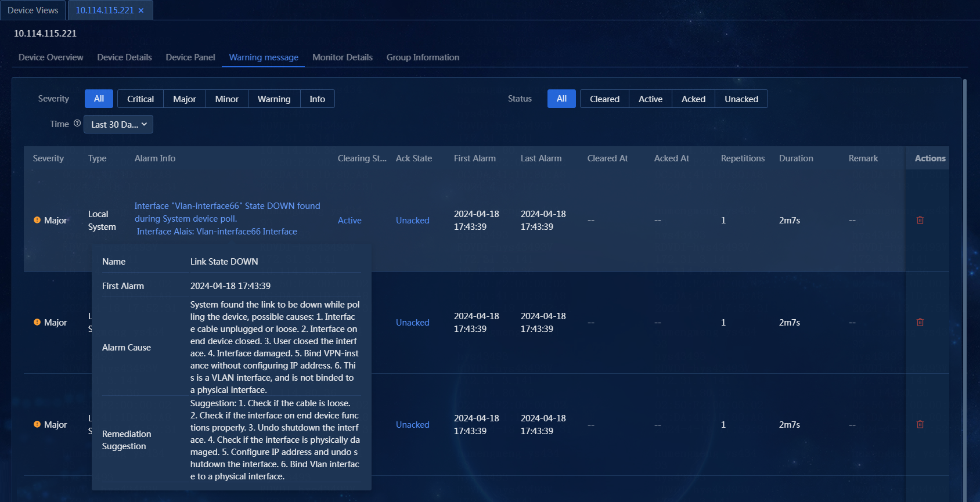Filter status by Cleared

coord(604,99)
